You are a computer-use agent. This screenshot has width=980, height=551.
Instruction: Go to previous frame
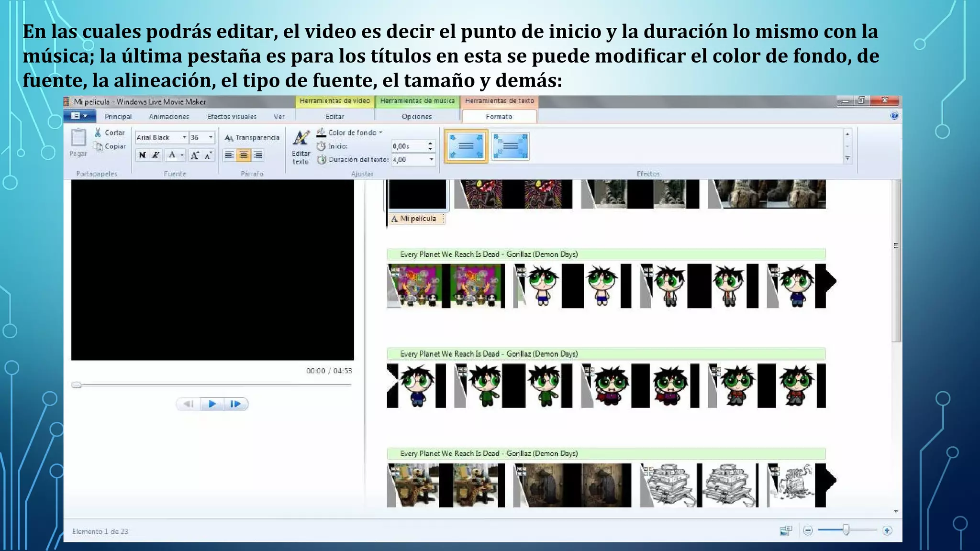click(x=189, y=404)
